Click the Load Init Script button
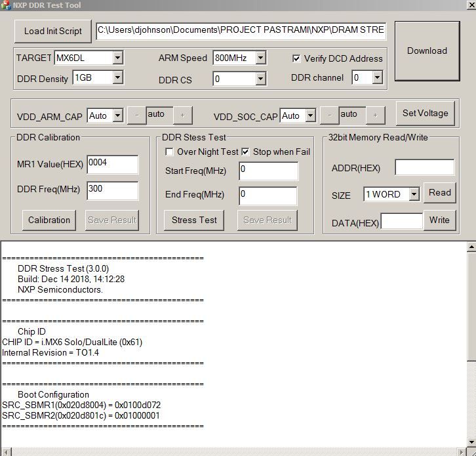 (x=53, y=31)
